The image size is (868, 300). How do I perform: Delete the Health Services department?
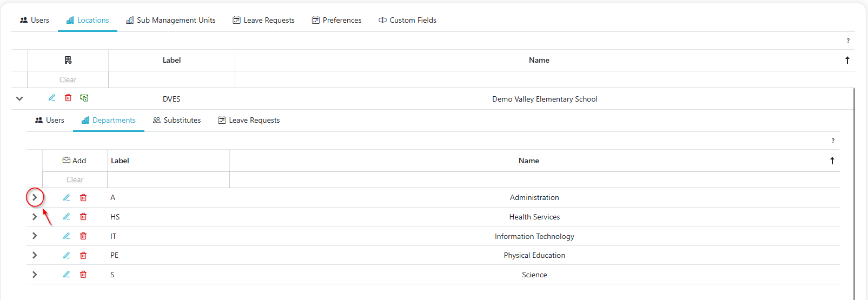pos(83,217)
